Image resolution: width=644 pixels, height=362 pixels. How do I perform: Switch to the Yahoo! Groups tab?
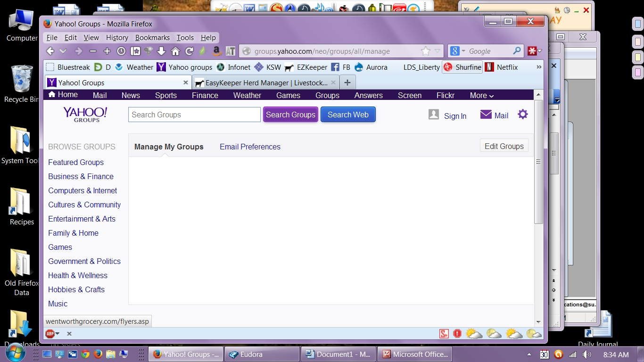pyautogui.click(x=118, y=82)
